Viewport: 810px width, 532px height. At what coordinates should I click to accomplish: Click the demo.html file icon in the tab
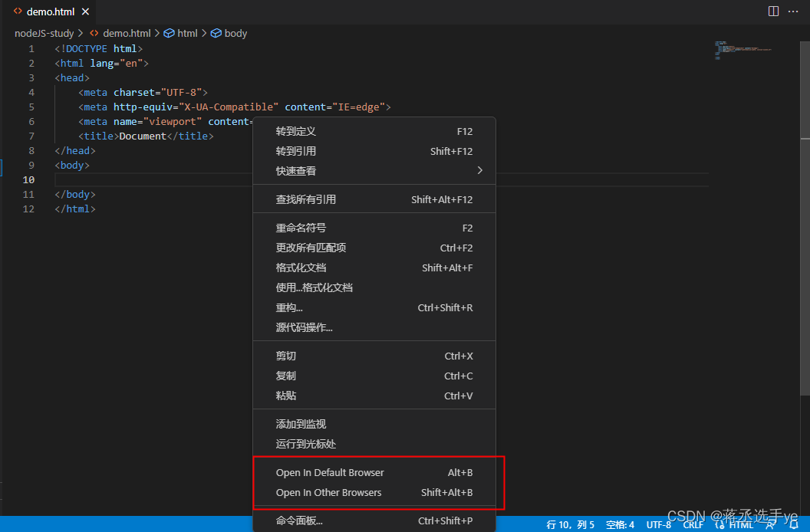17,11
